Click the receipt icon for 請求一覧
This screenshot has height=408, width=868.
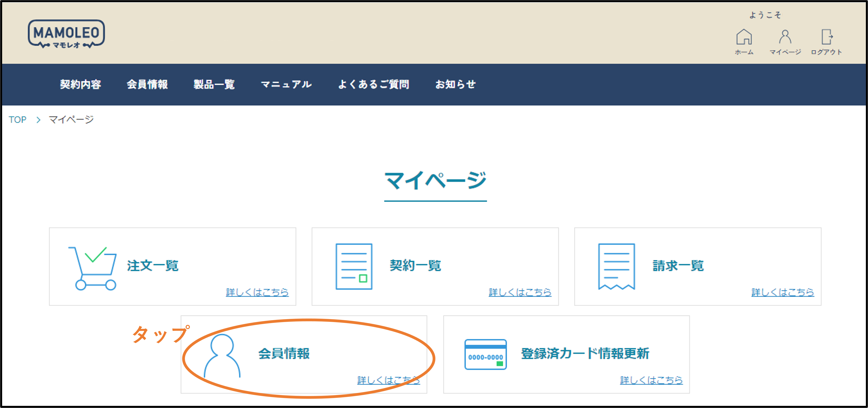point(616,266)
